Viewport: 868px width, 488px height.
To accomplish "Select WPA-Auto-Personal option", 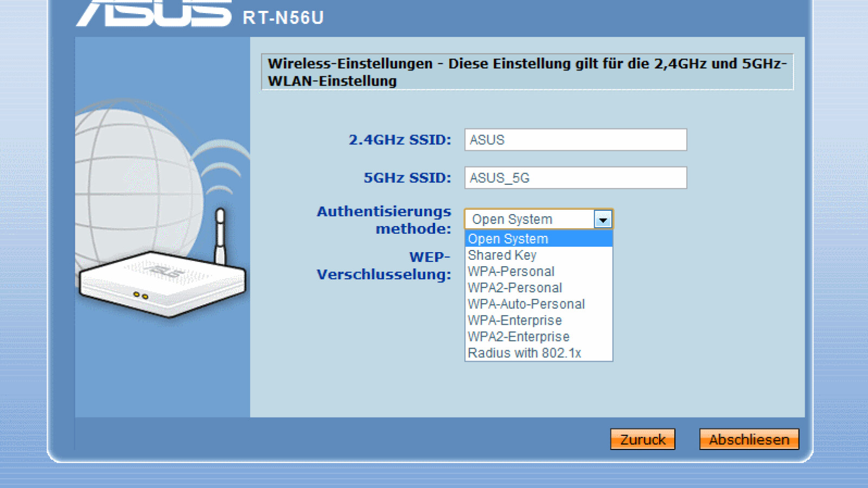I will 525,304.
